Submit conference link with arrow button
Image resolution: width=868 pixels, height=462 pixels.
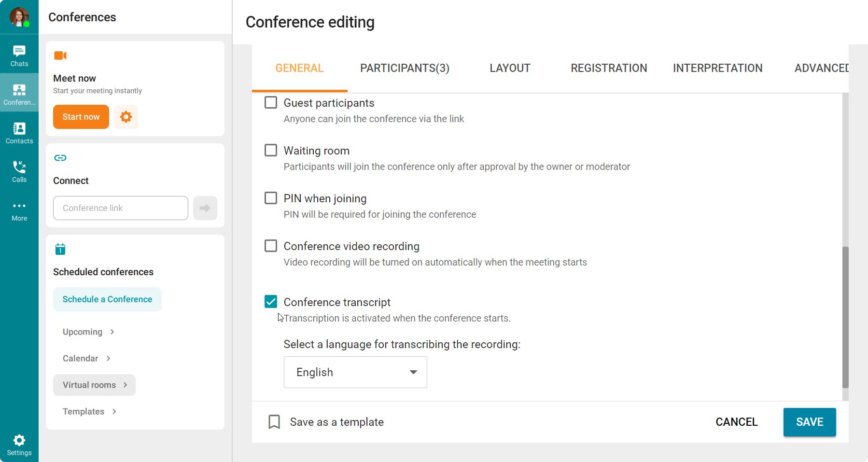point(205,208)
